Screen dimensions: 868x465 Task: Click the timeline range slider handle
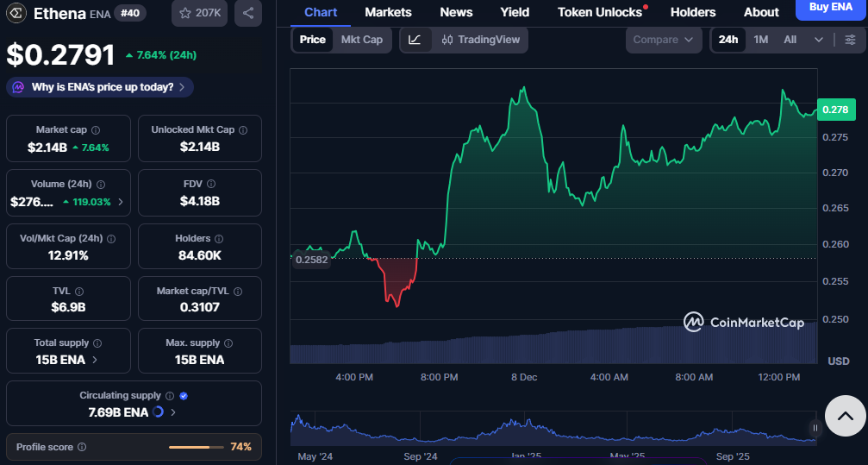(815, 427)
